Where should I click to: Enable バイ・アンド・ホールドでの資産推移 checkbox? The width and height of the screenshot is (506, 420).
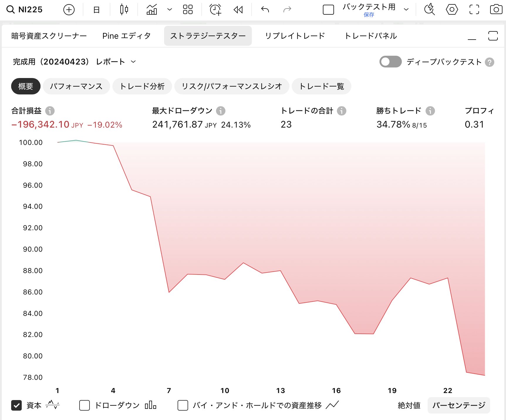(x=183, y=405)
